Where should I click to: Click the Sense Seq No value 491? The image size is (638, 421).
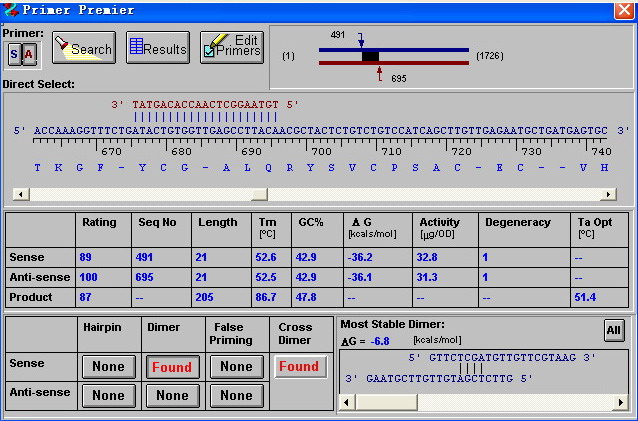(x=144, y=257)
